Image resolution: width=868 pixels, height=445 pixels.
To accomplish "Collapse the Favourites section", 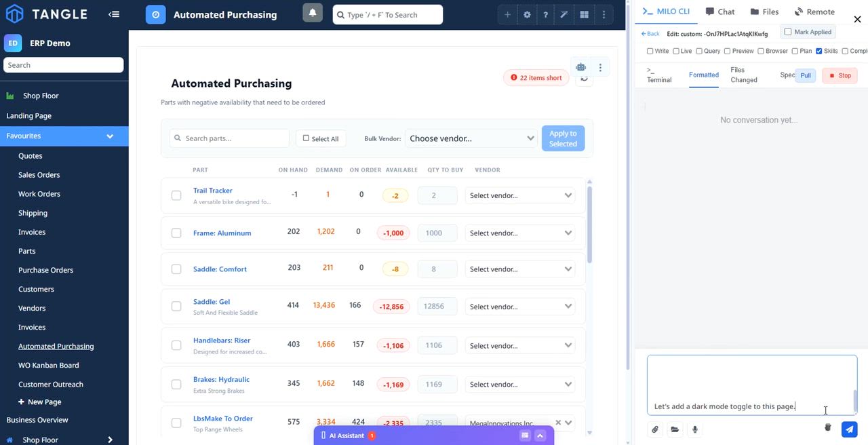I will 110,136.
